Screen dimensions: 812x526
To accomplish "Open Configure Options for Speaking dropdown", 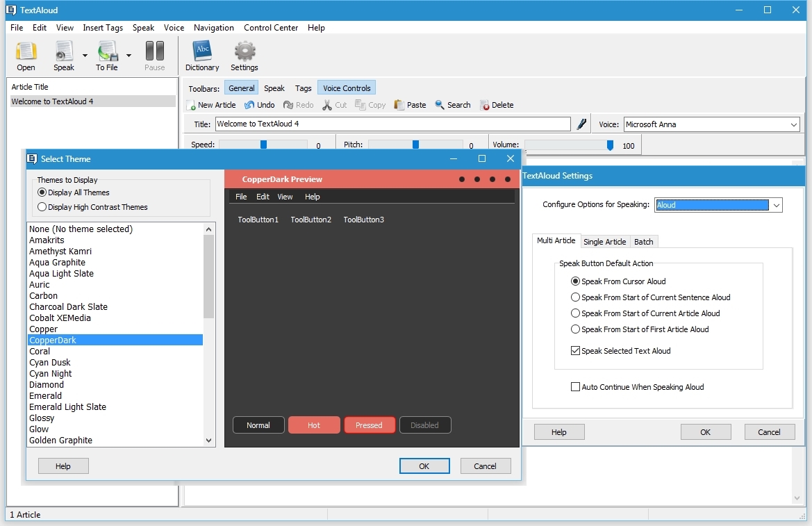I will [777, 205].
